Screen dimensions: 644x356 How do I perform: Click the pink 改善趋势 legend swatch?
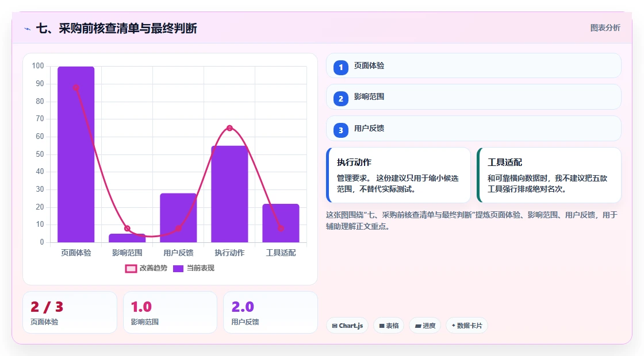click(x=131, y=269)
